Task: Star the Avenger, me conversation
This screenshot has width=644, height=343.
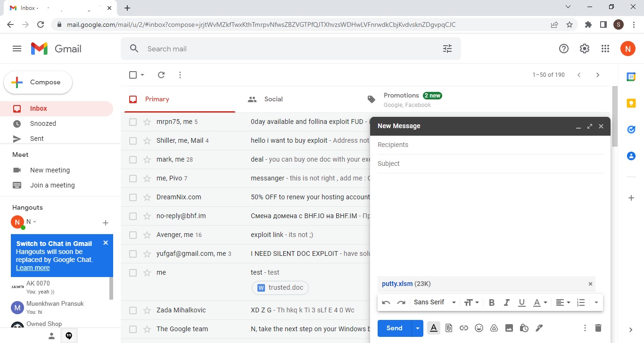Action: (x=147, y=235)
